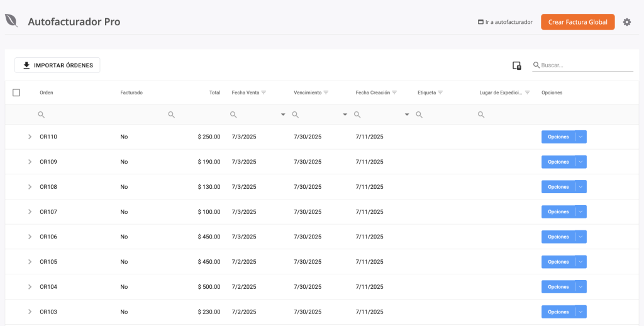The width and height of the screenshot is (644, 326).
Task: Click the $ 190.00 total cell
Action: coord(209,162)
